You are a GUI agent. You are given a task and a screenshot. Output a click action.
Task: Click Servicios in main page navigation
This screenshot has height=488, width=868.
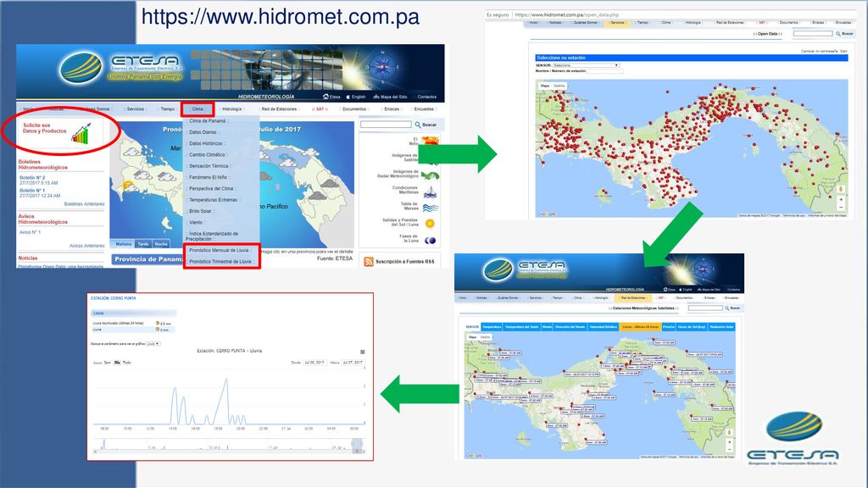coord(136,109)
